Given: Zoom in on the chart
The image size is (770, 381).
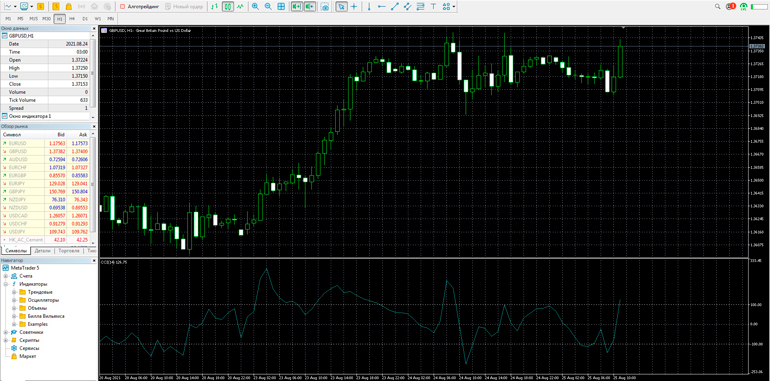Looking at the screenshot, I should coord(255,7).
